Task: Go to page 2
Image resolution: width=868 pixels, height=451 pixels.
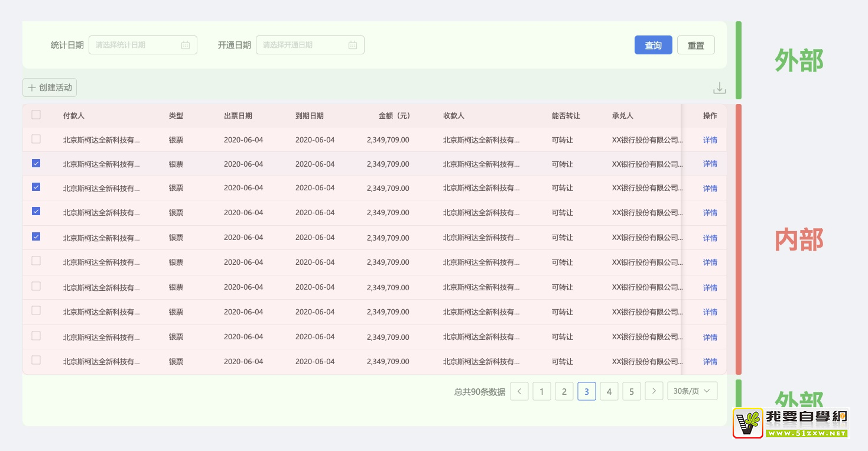Action: pos(564,391)
